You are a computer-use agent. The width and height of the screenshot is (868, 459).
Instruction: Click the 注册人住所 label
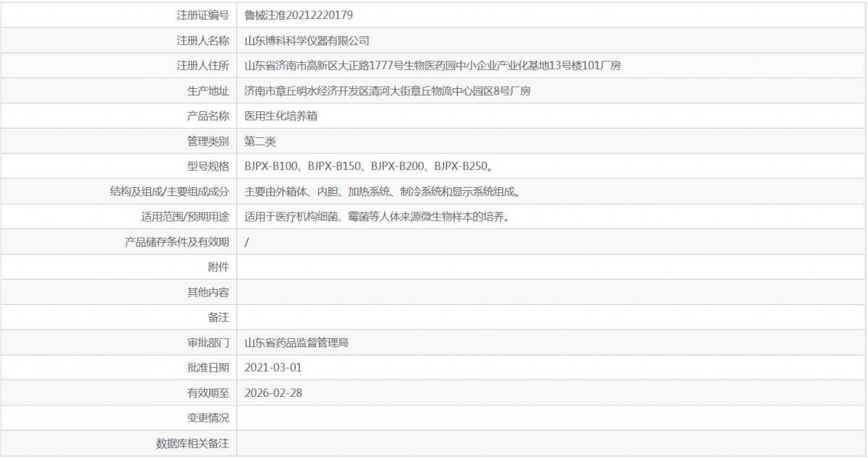tap(203, 65)
